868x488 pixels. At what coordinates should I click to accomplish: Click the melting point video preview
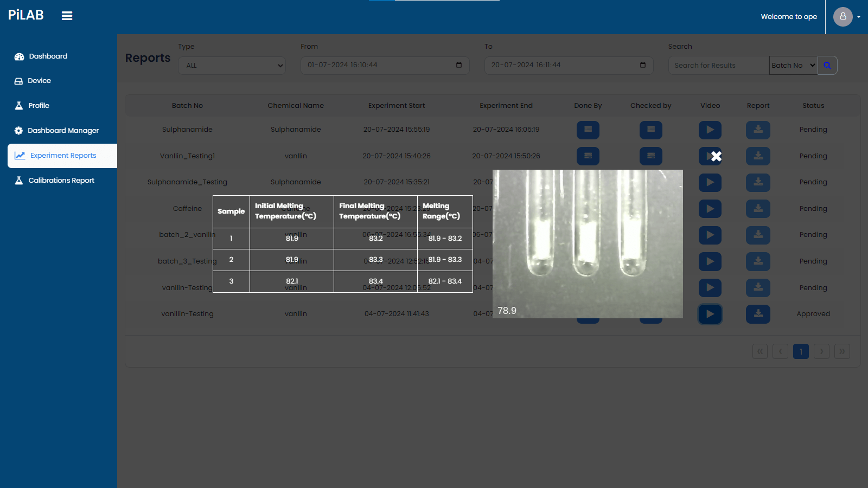point(588,244)
